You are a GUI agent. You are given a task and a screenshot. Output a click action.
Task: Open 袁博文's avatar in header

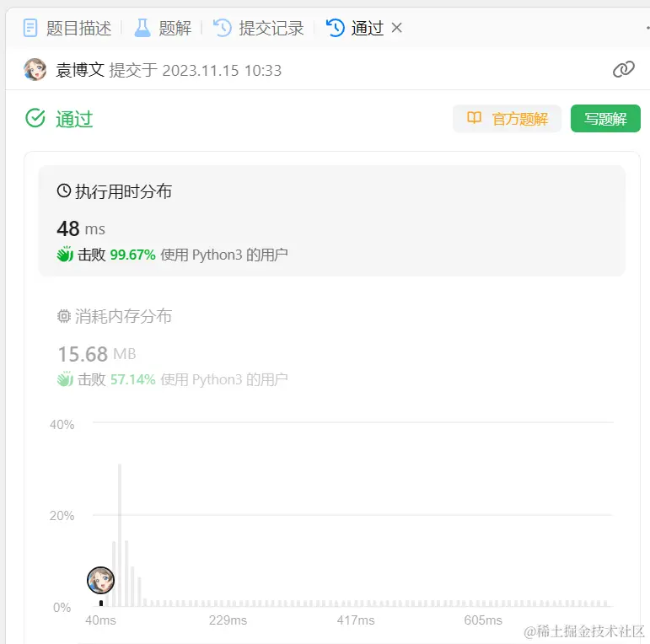click(35, 70)
